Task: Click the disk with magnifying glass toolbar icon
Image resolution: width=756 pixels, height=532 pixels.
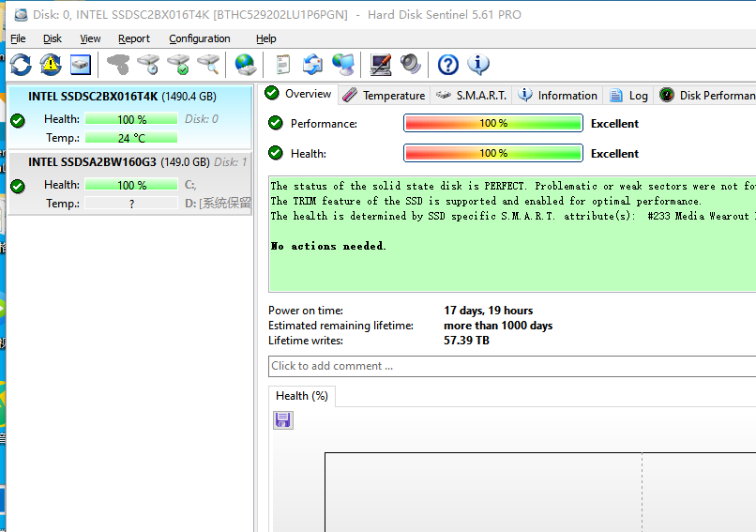Action: click(x=209, y=64)
